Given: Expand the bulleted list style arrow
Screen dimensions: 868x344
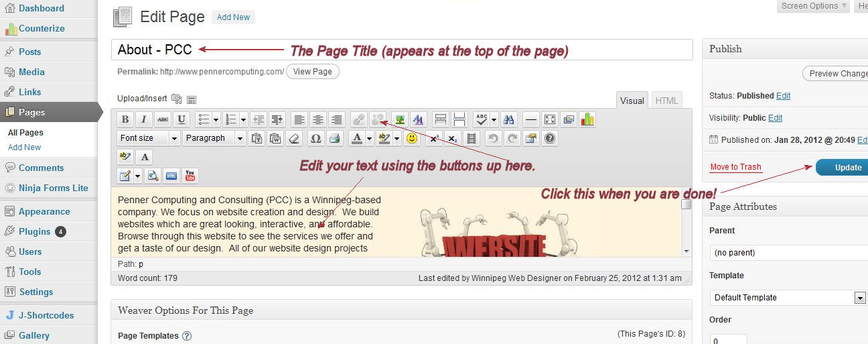Looking at the screenshot, I should pyautogui.click(x=216, y=120).
